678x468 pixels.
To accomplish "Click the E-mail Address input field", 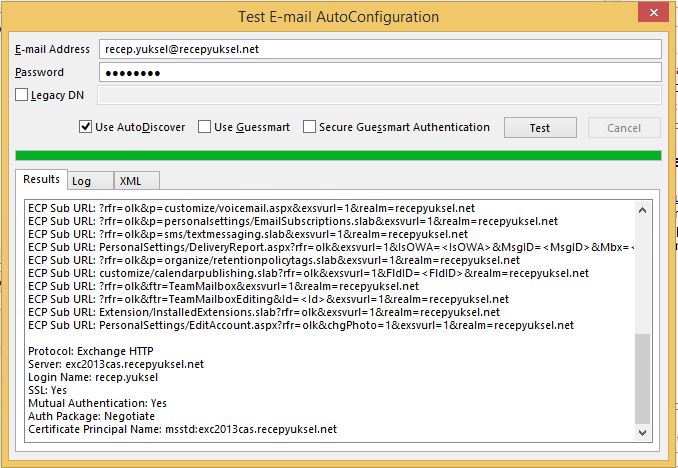I will [x=380, y=49].
